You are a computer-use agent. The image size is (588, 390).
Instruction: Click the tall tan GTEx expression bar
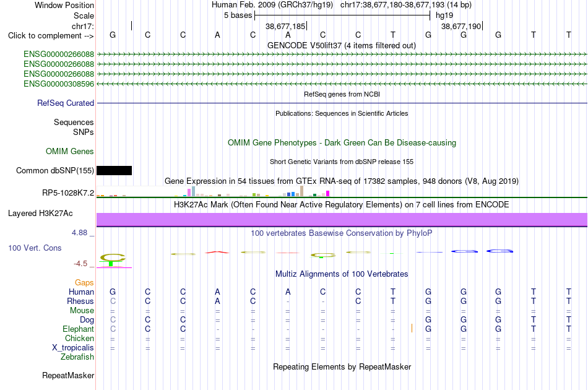[302, 191]
